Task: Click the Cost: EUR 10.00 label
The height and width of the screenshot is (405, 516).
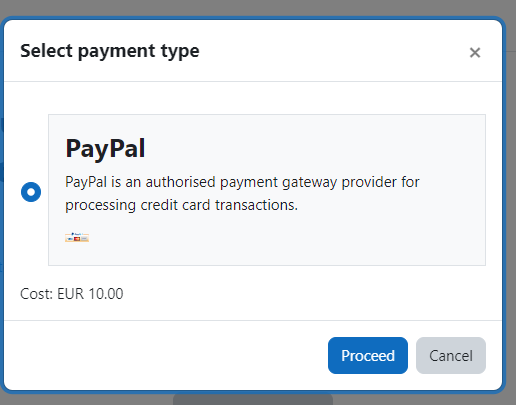Action: click(72, 294)
